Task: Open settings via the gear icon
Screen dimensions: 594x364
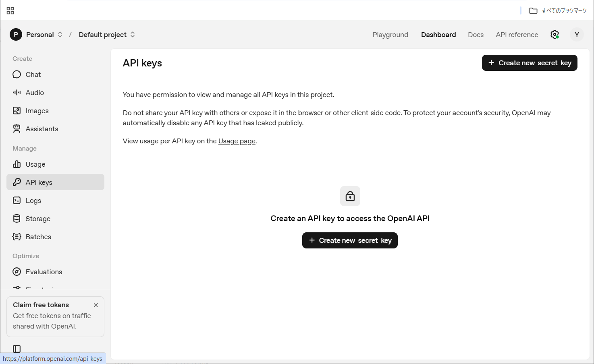Action: (555, 35)
